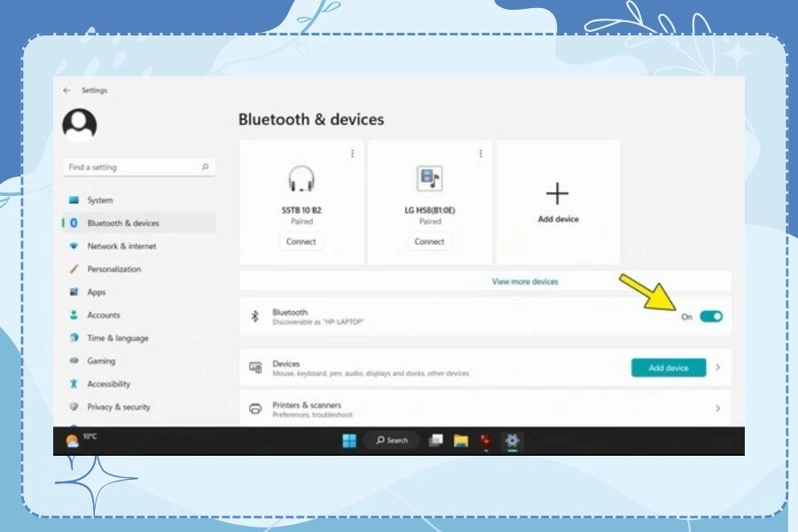Go back using the Settings back arrow
This screenshot has height=532, width=798.
(66, 90)
